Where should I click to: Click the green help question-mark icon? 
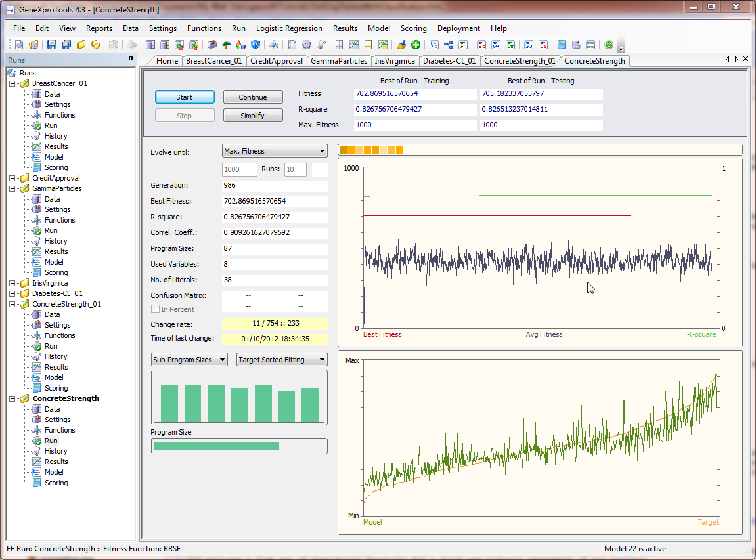(x=608, y=45)
